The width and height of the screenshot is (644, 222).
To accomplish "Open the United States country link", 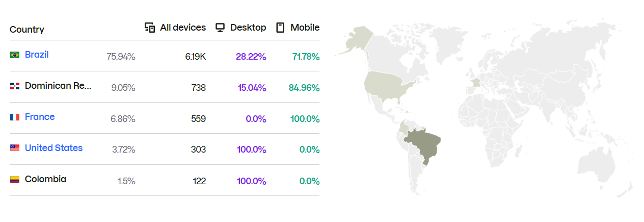I will point(53,148).
